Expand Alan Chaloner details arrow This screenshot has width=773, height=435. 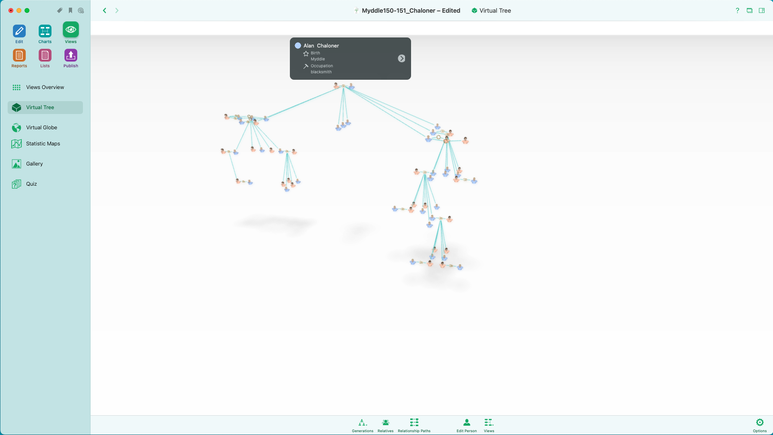pyautogui.click(x=401, y=59)
